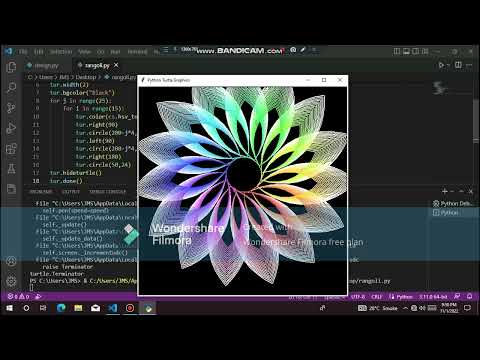Open Customize Layout icon in title bar
Viewport: 480px width, 360px height.
(x=425, y=51)
